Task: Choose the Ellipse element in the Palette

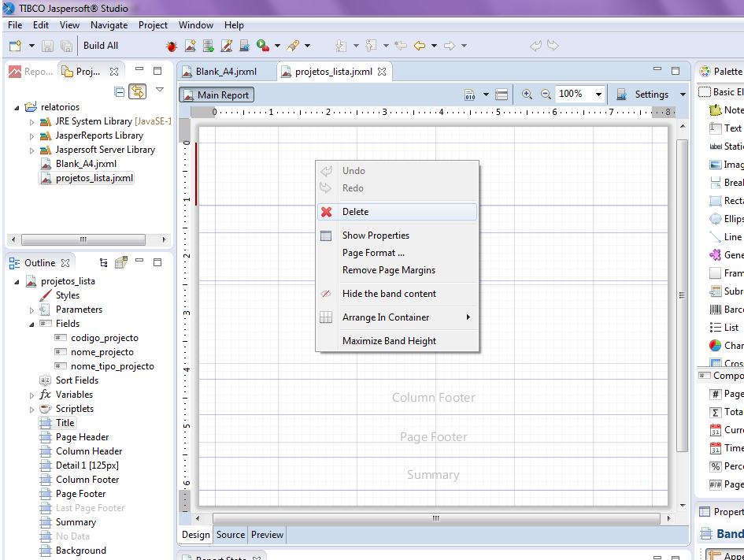Action: [726, 219]
